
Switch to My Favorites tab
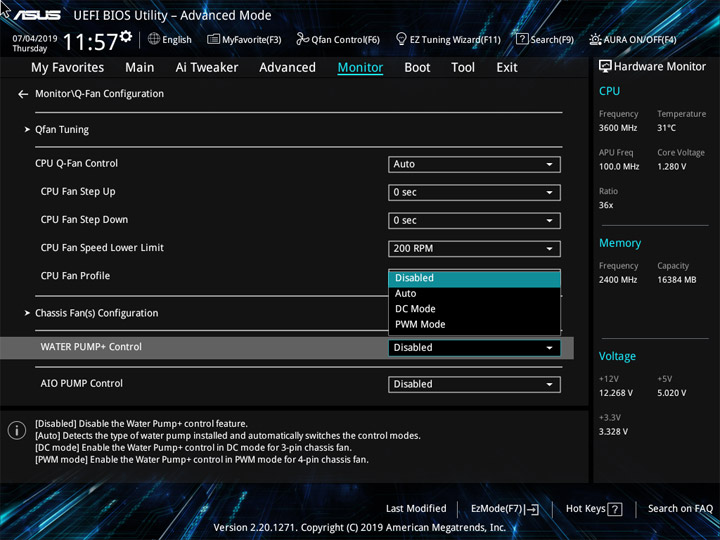point(68,68)
